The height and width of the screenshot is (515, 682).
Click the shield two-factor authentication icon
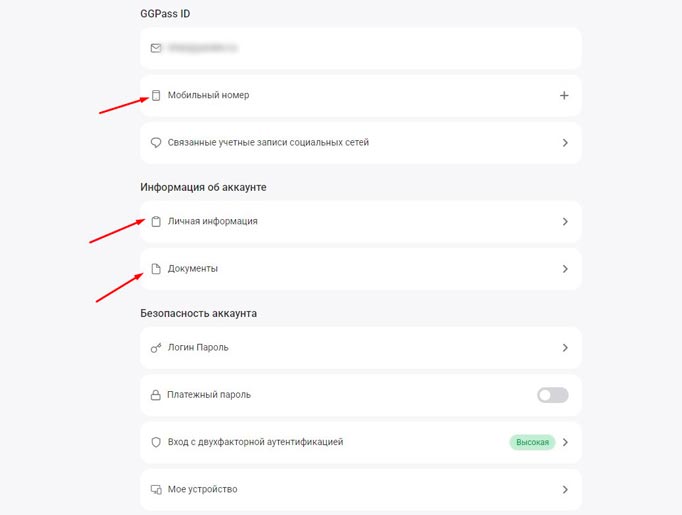click(156, 442)
